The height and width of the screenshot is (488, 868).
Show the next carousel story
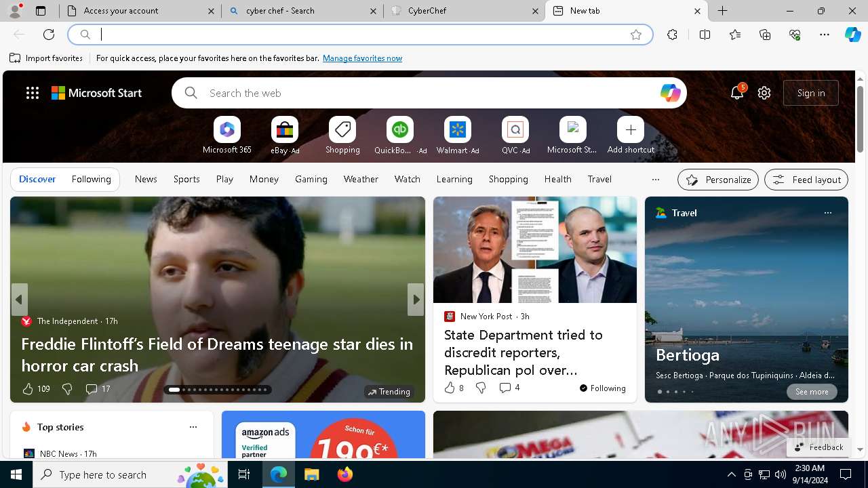click(x=416, y=300)
